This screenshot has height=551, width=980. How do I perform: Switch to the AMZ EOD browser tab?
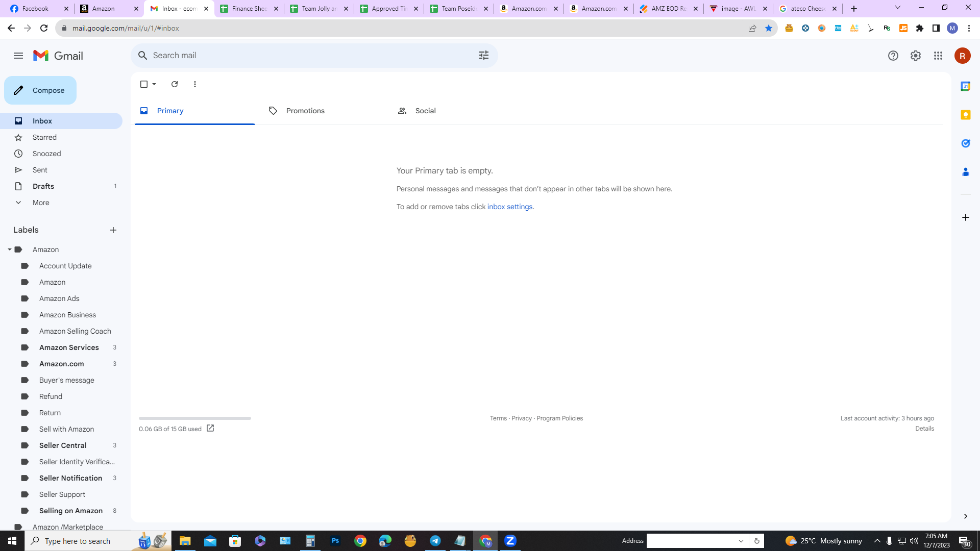tap(669, 9)
